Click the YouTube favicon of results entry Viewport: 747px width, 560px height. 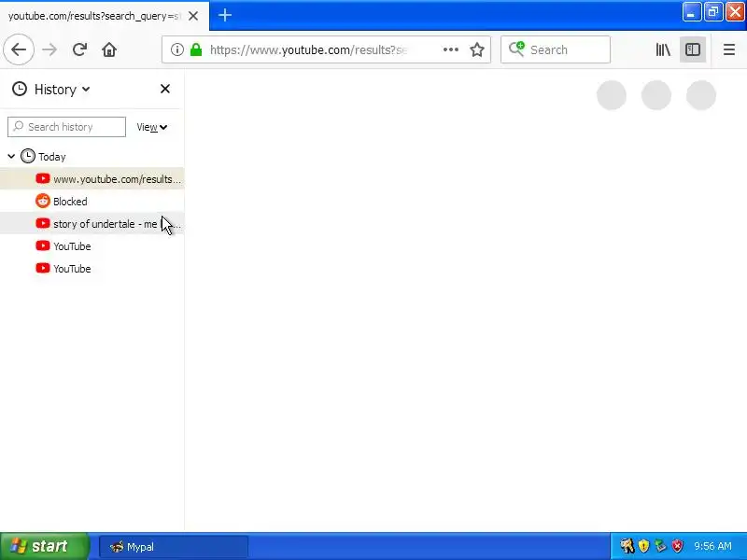click(43, 178)
